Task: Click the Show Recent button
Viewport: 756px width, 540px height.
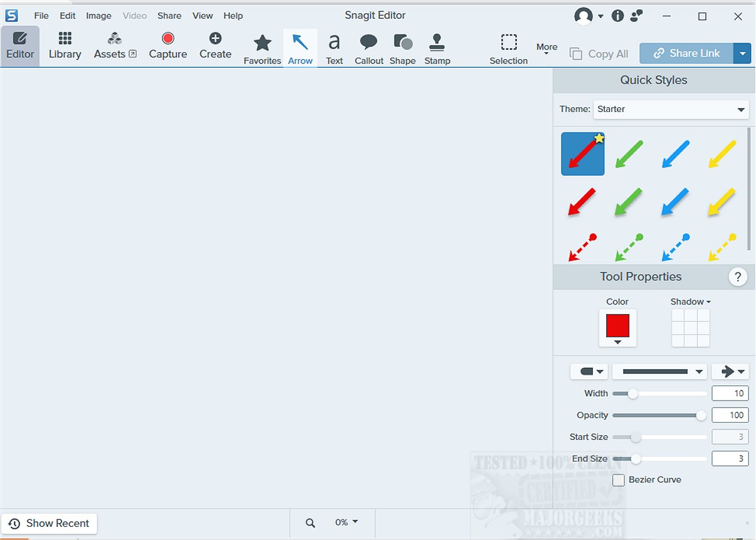Action: pos(50,523)
